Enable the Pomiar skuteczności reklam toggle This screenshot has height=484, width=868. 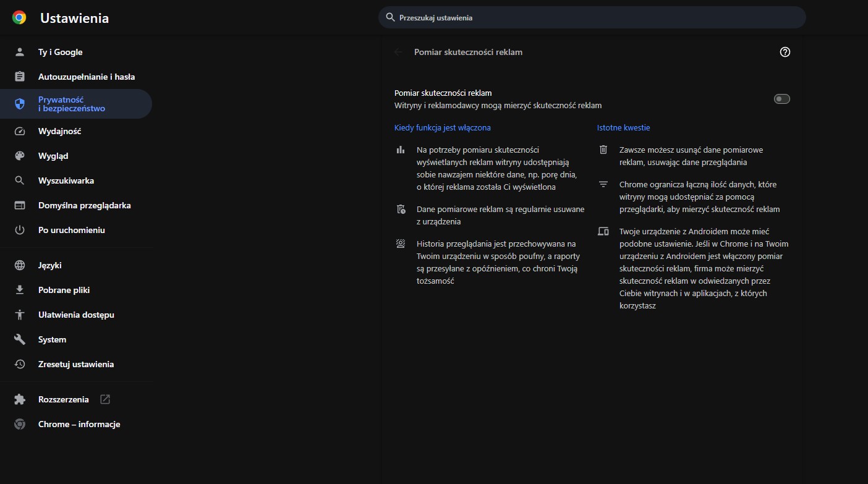781,99
